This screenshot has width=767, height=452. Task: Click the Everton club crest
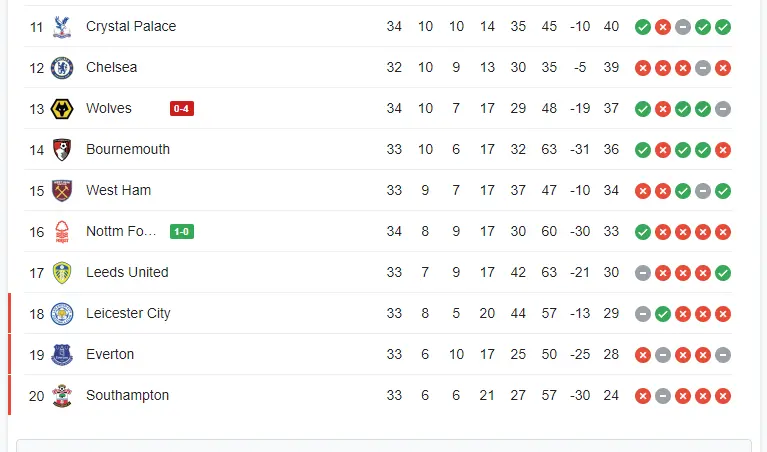[63, 355]
